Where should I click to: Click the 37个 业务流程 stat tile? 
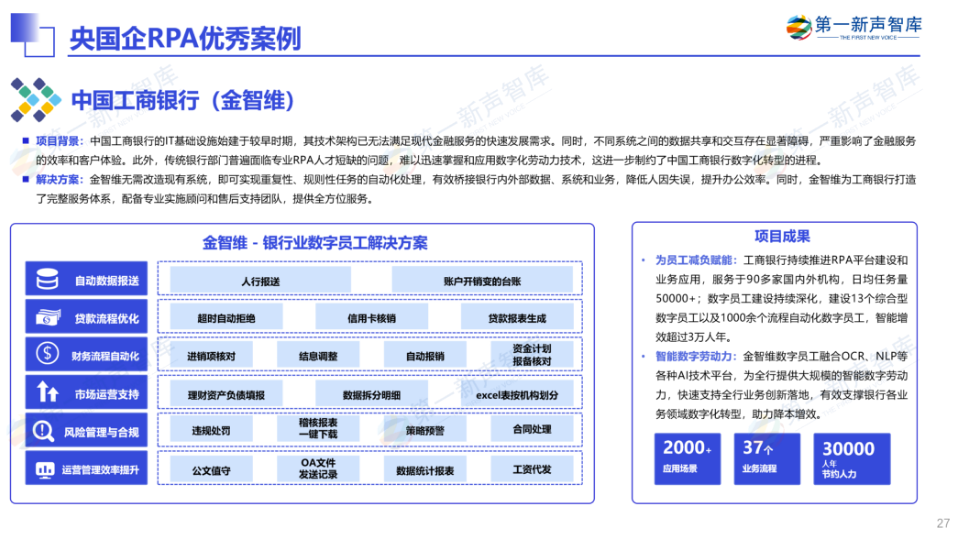766,459
